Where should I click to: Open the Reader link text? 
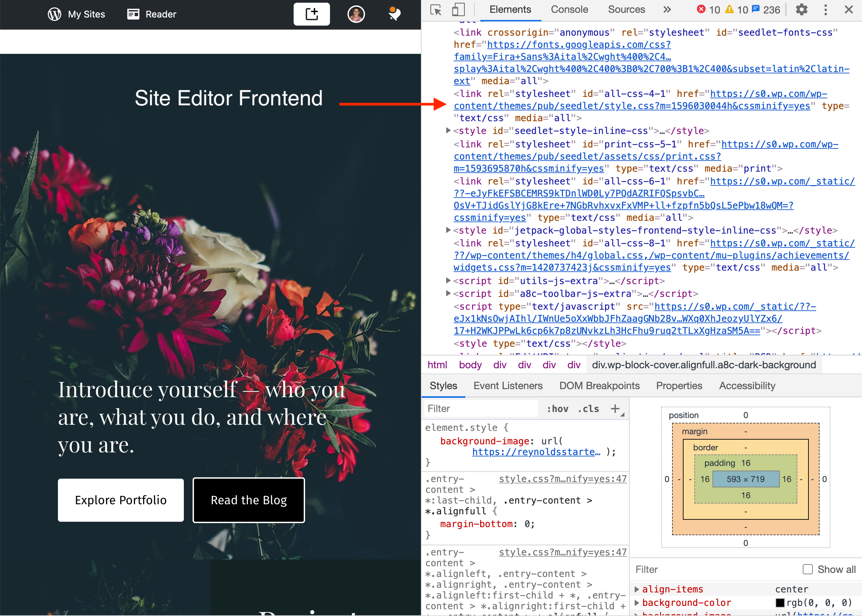[161, 14]
